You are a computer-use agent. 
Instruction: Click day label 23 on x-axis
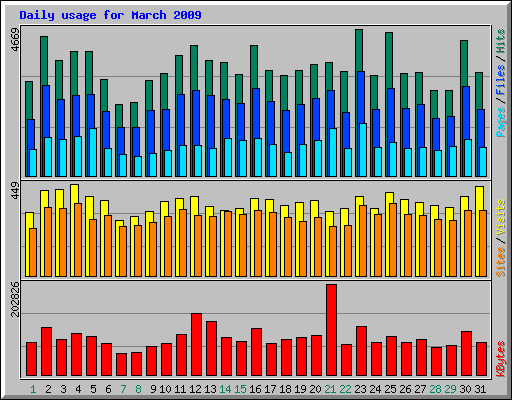[360, 389]
